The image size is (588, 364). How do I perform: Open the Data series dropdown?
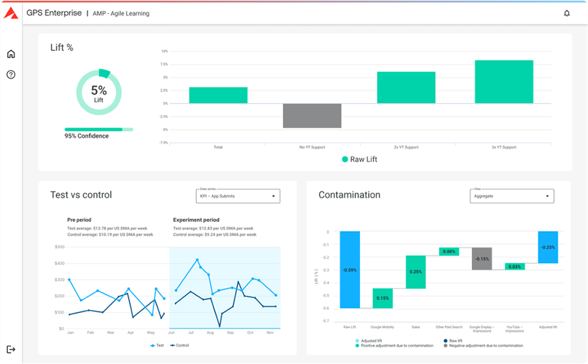(237, 196)
